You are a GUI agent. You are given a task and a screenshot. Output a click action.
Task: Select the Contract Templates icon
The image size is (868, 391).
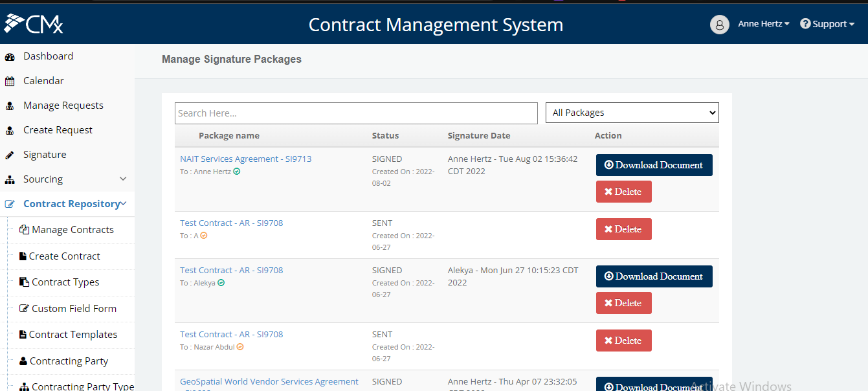tap(23, 334)
